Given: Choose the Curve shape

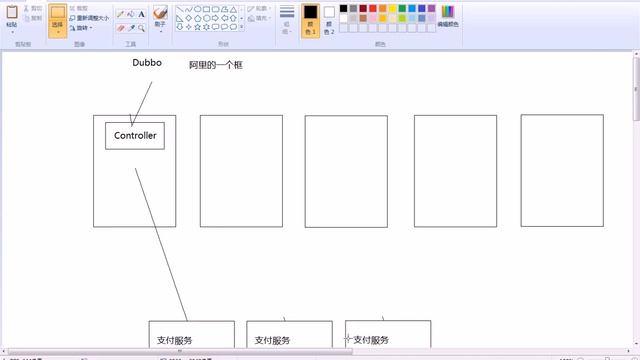Looking at the screenshot, I should click(189, 9).
